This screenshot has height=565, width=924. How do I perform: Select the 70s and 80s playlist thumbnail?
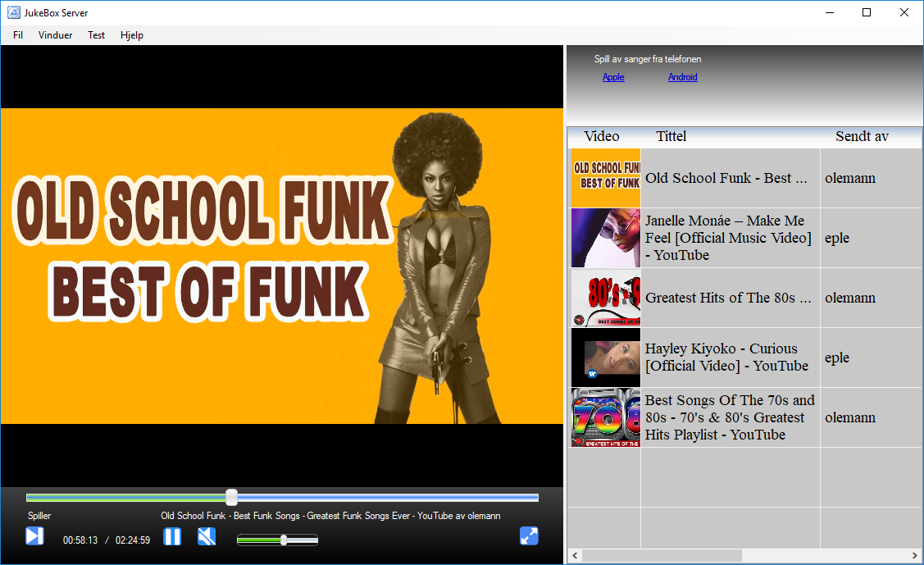coord(606,417)
